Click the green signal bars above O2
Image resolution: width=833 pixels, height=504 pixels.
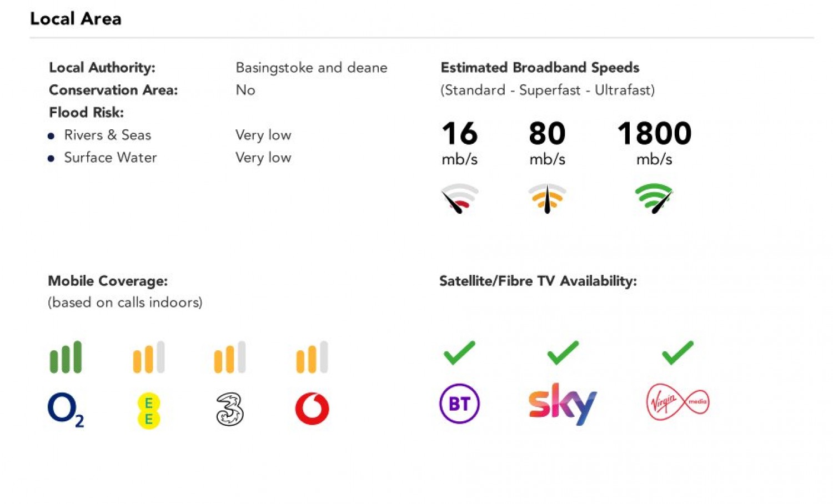tap(66, 357)
